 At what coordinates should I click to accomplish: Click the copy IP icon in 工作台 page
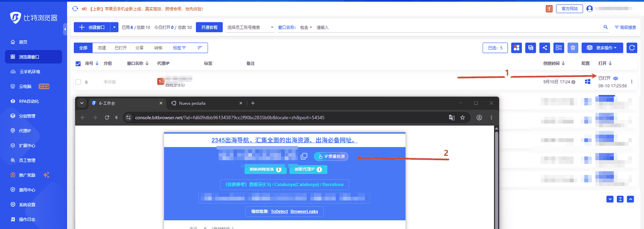304,156
